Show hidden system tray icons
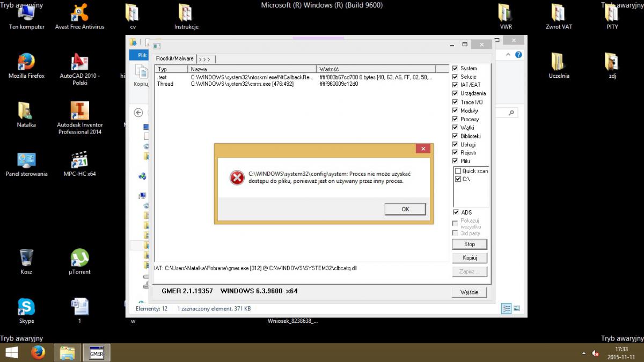This screenshot has width=644, height=362. pyautogui.click(x=584, y=353)
